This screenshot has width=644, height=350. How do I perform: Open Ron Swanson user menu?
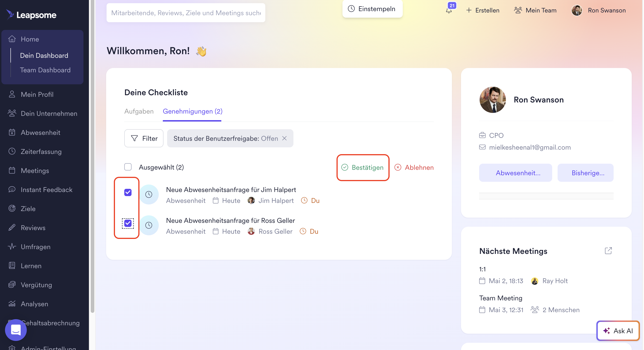599,10
